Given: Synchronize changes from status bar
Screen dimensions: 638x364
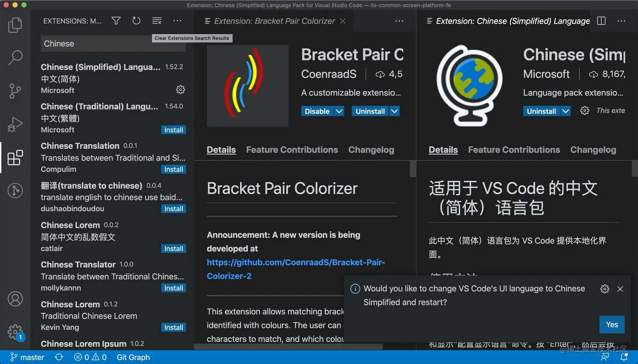Looking at the screenshot, I should (x=59, y=357).
